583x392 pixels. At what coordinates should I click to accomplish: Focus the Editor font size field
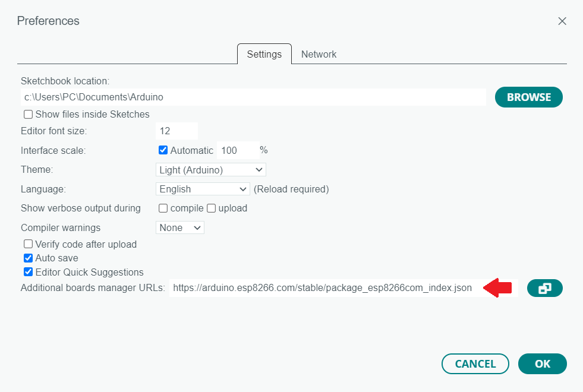(x=176, y=131)
